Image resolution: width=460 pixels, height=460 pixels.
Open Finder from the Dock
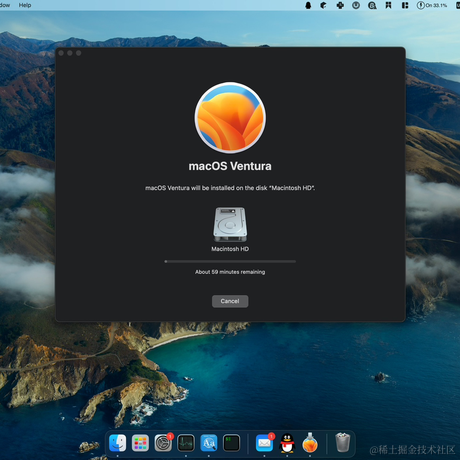pyautogui.click(x=118, y=443)
